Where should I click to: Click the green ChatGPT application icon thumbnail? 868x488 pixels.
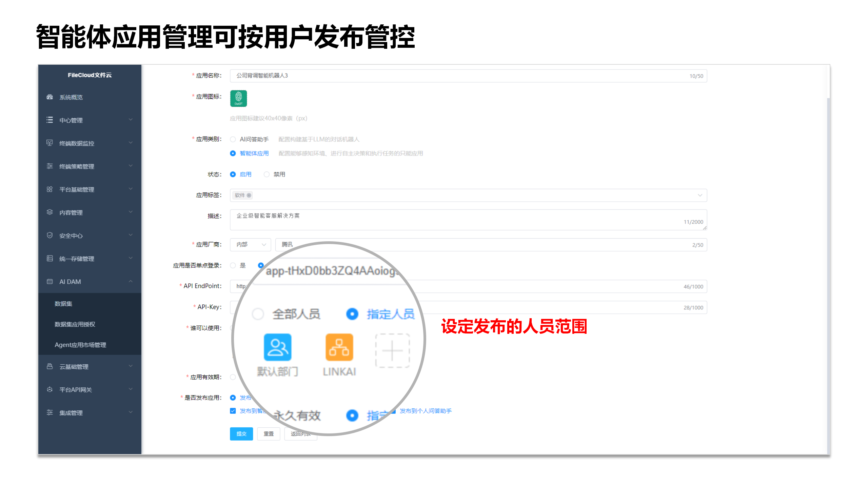pos(238,98)
